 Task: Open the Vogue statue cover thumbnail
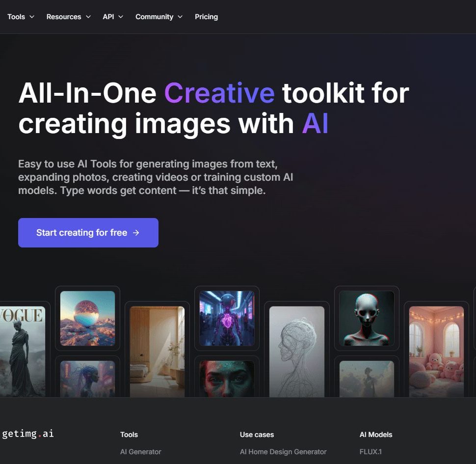(22, 351)
